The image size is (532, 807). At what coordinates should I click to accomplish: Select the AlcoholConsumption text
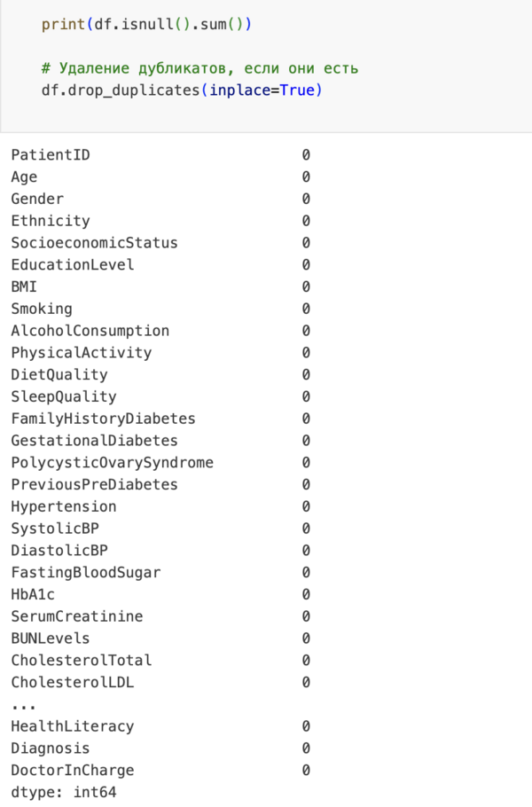(90, 331)
